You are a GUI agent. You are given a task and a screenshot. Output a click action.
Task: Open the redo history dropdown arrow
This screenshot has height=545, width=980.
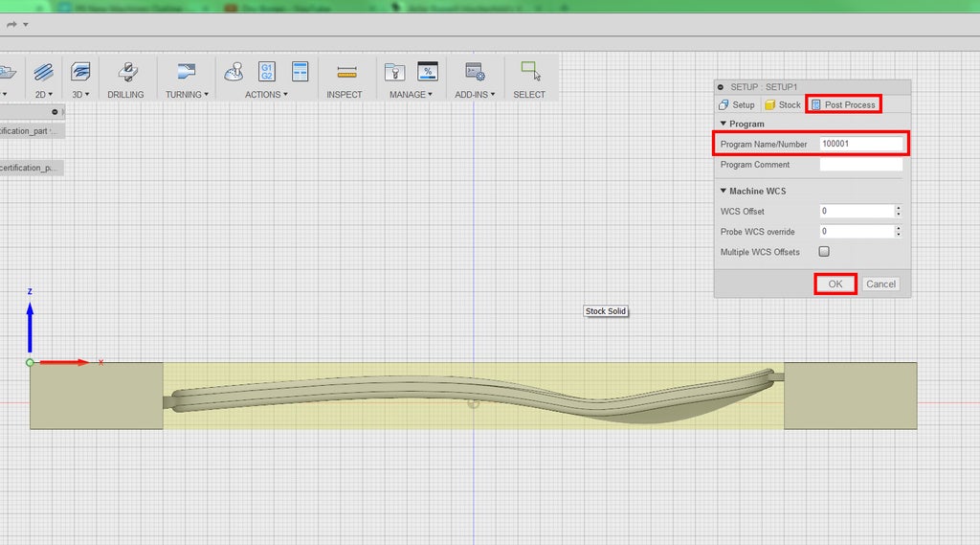tap(26, 24)
